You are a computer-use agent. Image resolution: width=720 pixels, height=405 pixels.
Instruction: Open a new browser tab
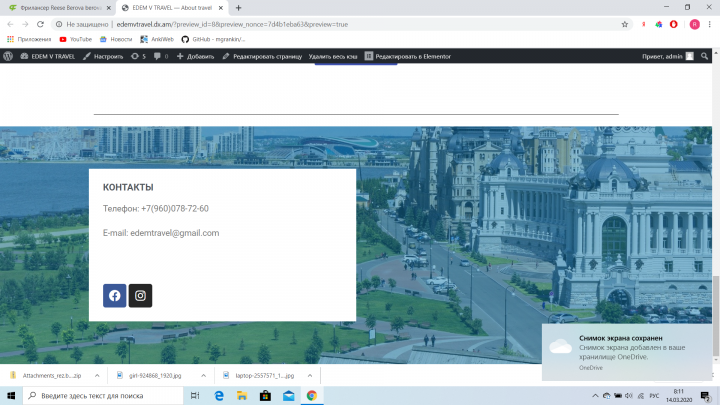click(238, 8)
